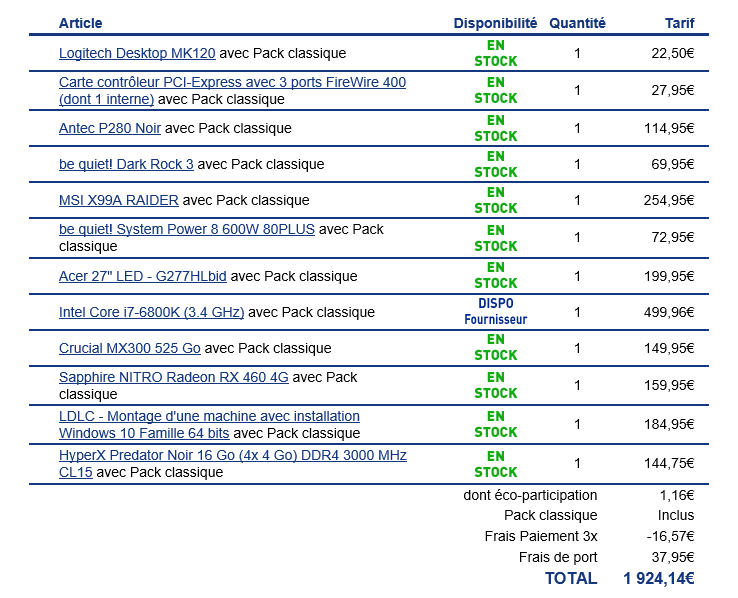Select the 1 924,14€ total amount
The image size is (738, 598).
658,578
